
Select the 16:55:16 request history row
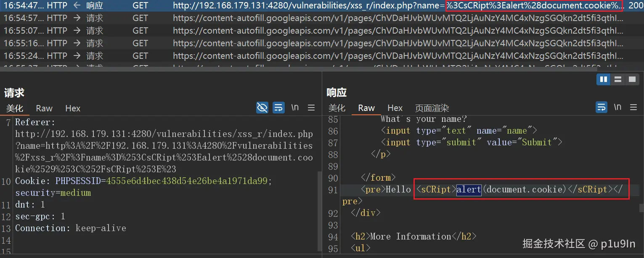coord(322,43)
